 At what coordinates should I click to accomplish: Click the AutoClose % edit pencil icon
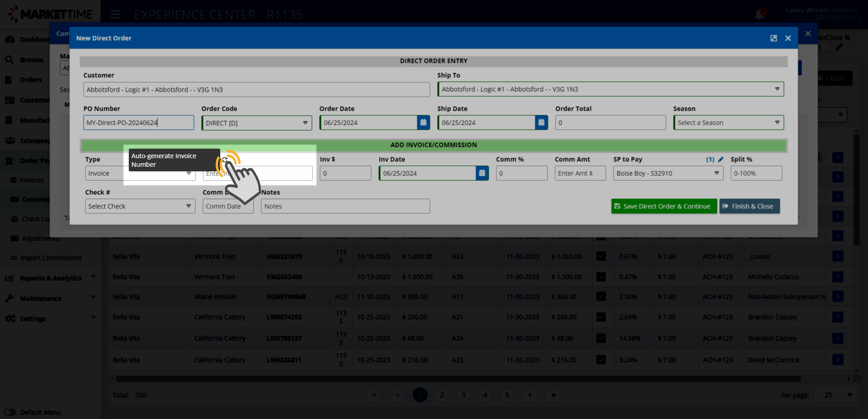[x=839, y=47]
